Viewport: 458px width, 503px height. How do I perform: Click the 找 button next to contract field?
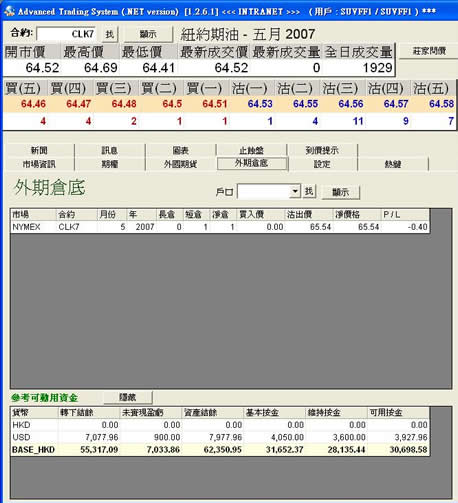click(110, 34)
